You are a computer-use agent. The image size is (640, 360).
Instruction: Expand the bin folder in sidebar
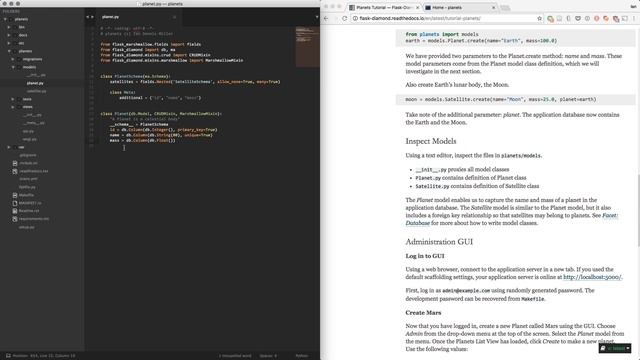9,27
